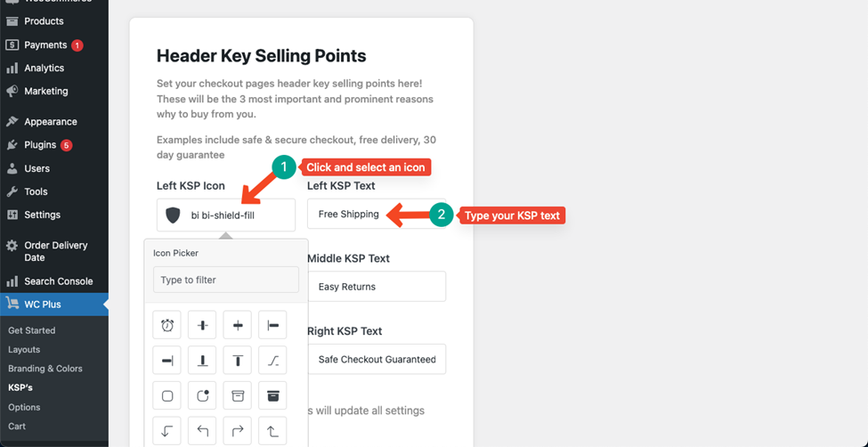Go to WC Plus Branding & Colors

(45, 369)
